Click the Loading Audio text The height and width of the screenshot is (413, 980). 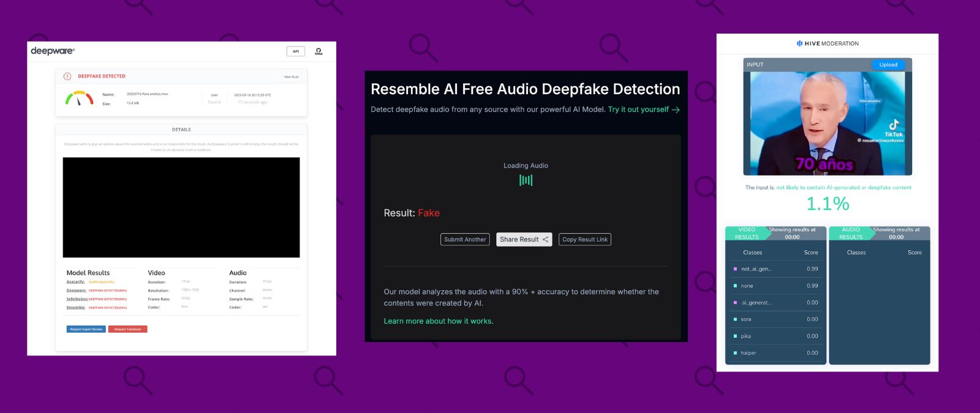(x=526, y=166)
